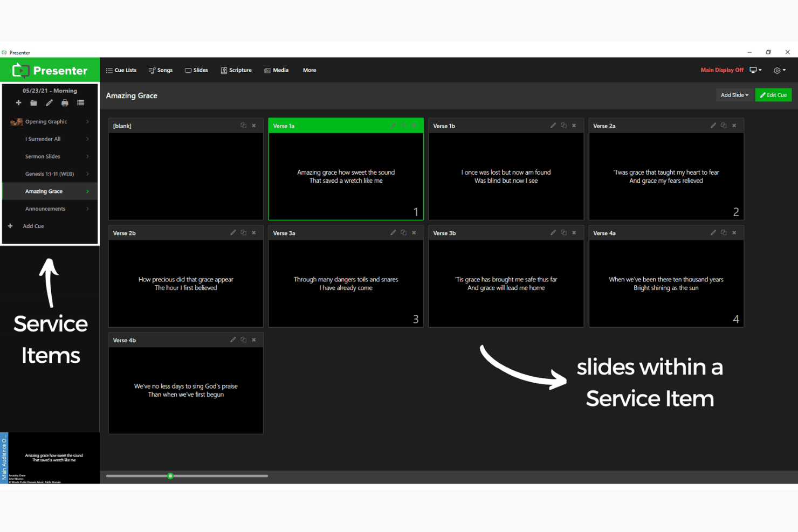
Task: Add a new cue list with plus icon
Action: pyautogui.click(x=18, y=102)
